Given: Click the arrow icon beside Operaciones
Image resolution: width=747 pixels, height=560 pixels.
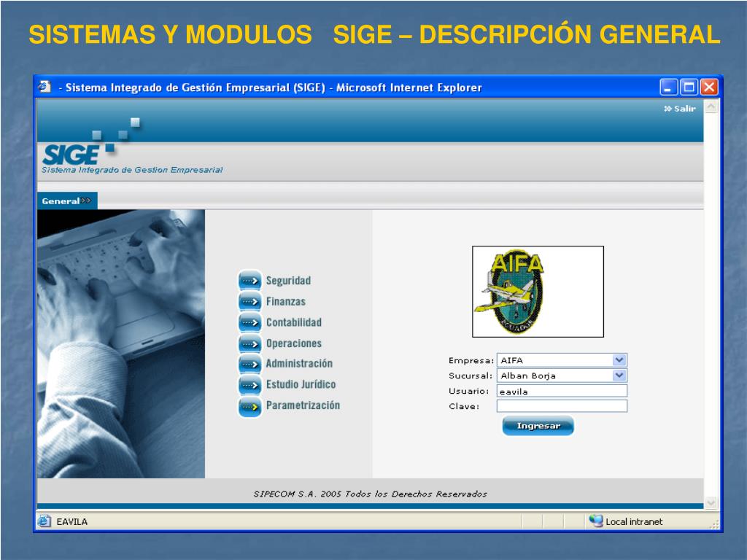Looking at the screenshot, I should tap(249, 343).
